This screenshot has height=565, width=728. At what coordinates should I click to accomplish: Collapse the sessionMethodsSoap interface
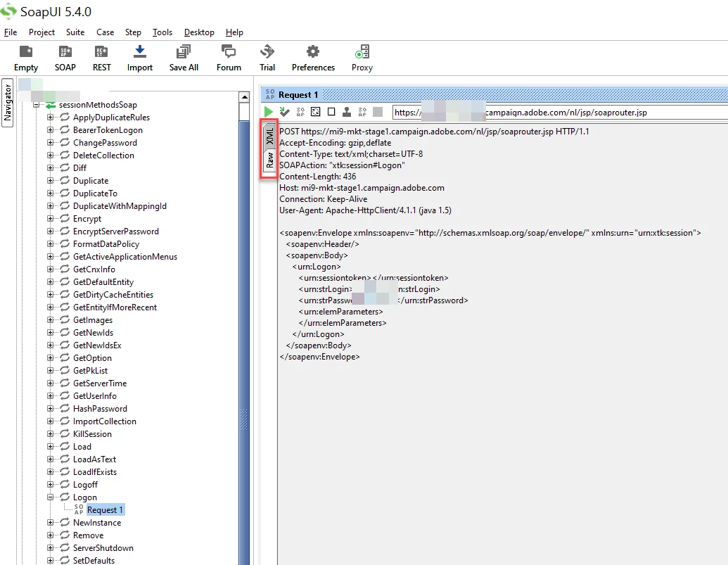36,105
